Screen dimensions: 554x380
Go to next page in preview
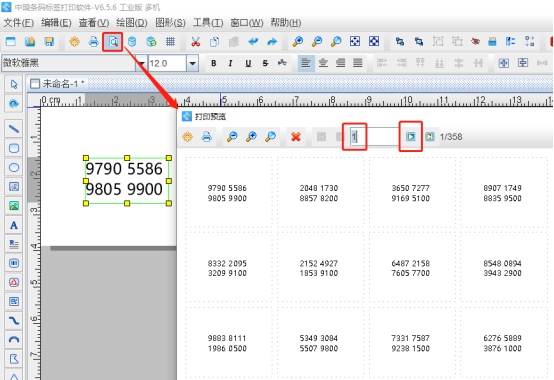click(411, 137)
